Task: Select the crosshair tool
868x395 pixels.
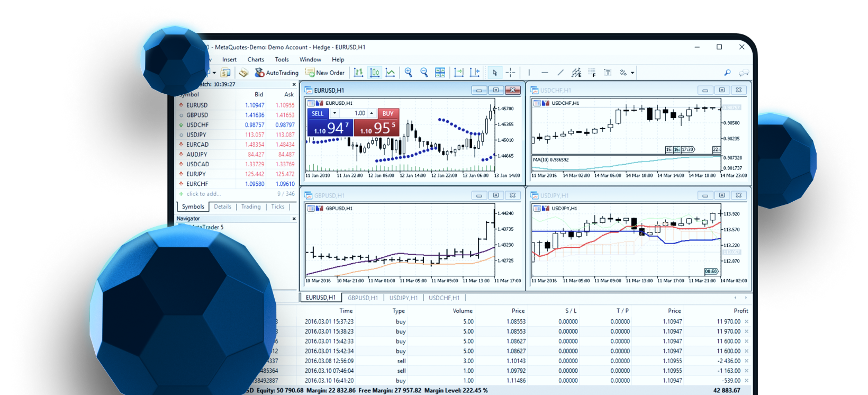Action: click(x=510, y=73)
